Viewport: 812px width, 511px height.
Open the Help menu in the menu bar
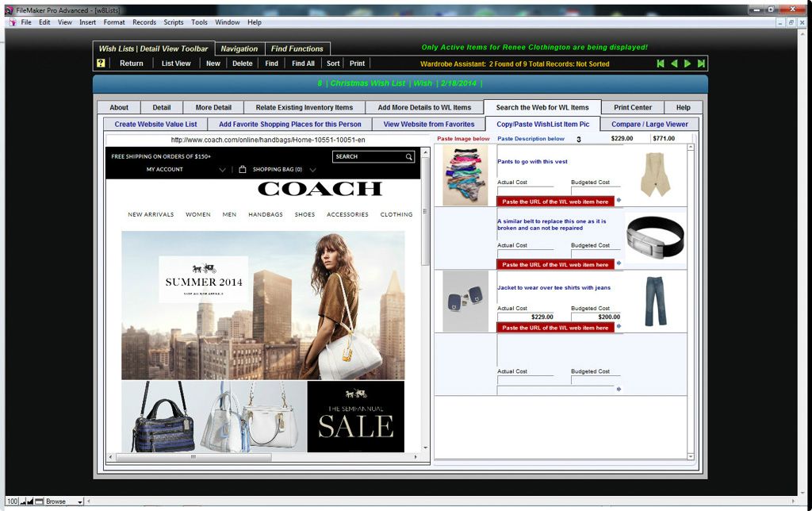point(255,22)
